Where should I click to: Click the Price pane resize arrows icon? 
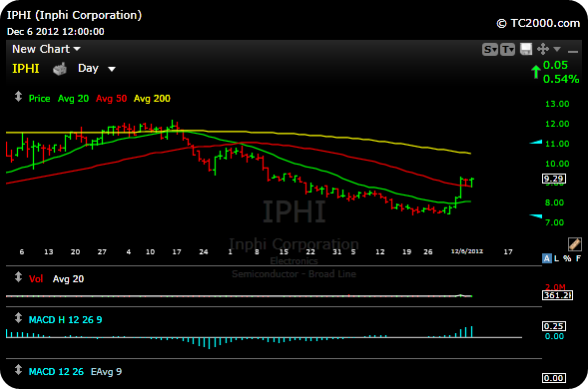(18, 97)
